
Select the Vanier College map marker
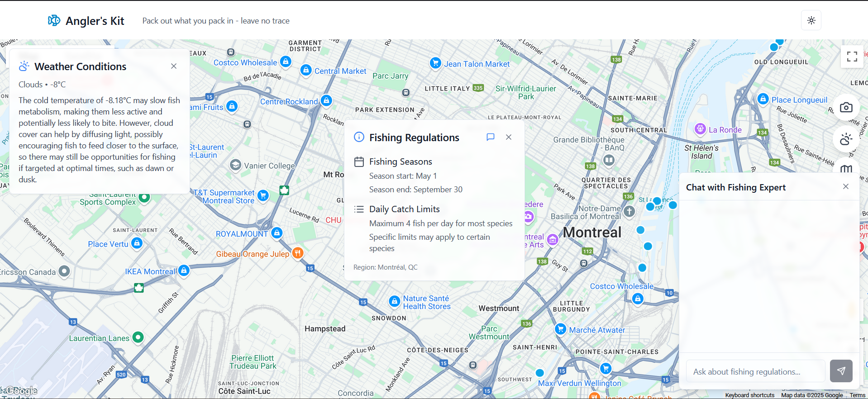pyautogui.click(x=235, y=165)
